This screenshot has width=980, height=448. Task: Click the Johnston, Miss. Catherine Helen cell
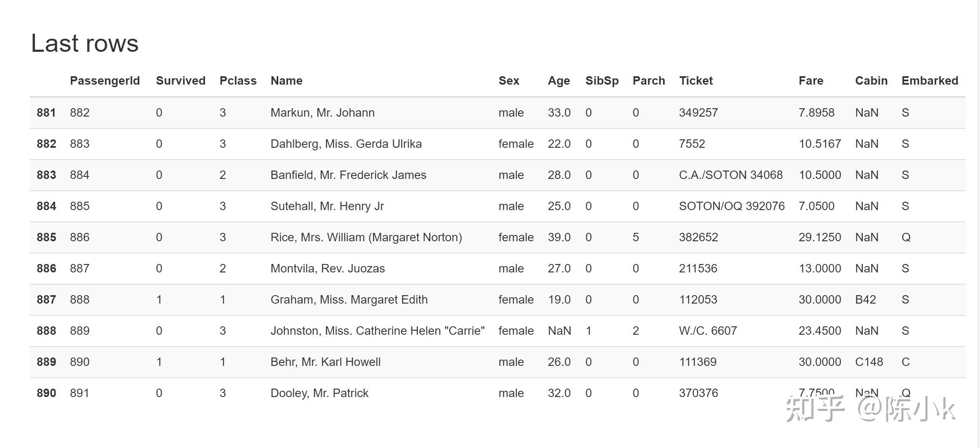point(377,331)
